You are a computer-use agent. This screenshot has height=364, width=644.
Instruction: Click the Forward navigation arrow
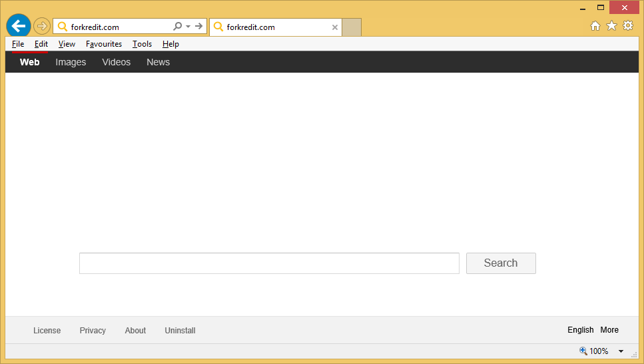42,27
